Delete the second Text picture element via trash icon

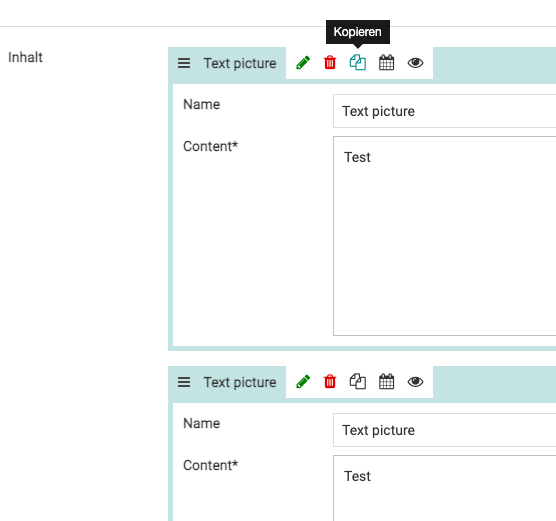tap(330, 382)
